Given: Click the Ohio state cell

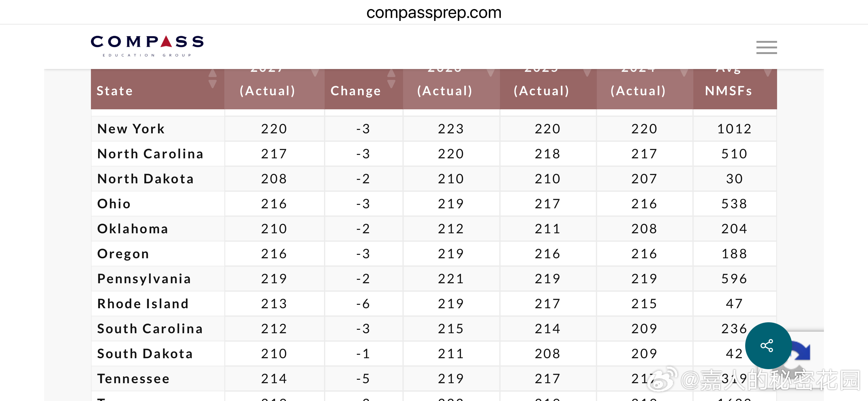Looking at the screenshot, I should (158, 204).
